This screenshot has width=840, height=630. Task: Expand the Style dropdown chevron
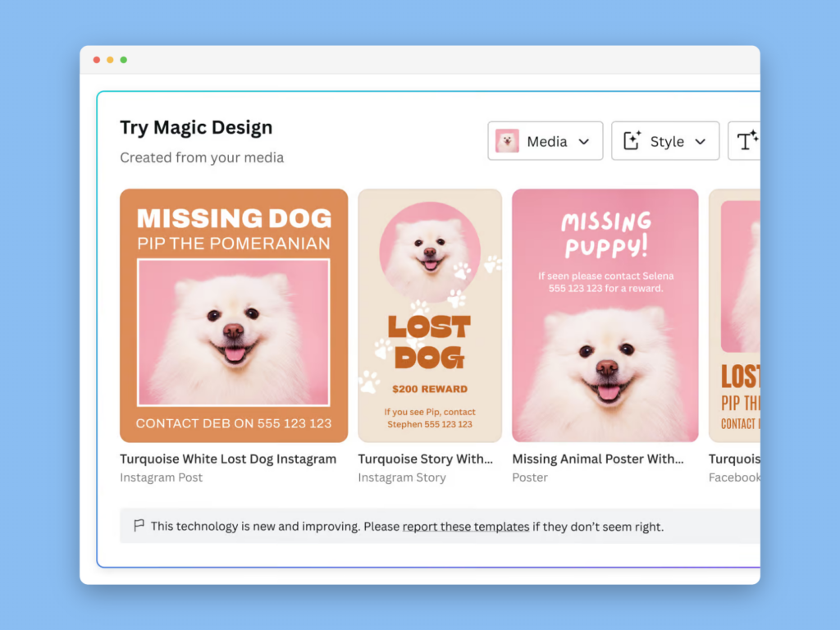click(701, 142)
